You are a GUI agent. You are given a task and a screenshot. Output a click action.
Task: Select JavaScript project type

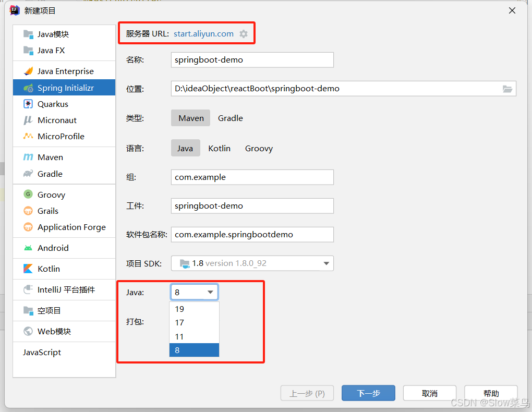click(64, 352)
